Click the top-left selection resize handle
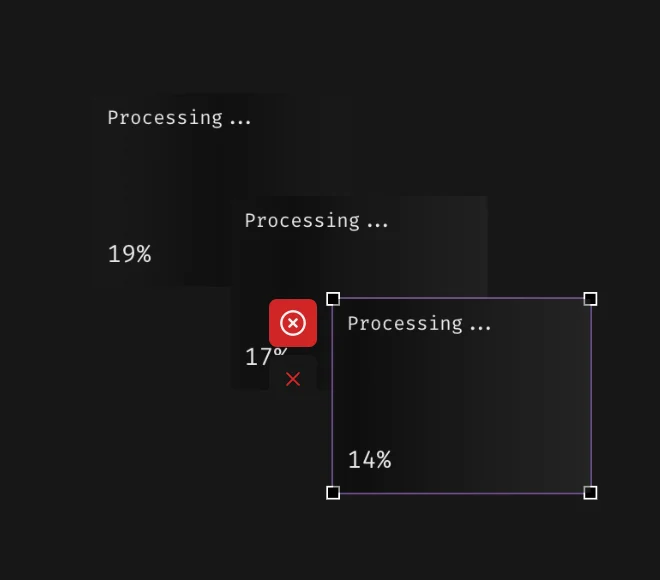The width and height of the screenshot is (660, 580). pyautogui.click(x=333, y=299)
